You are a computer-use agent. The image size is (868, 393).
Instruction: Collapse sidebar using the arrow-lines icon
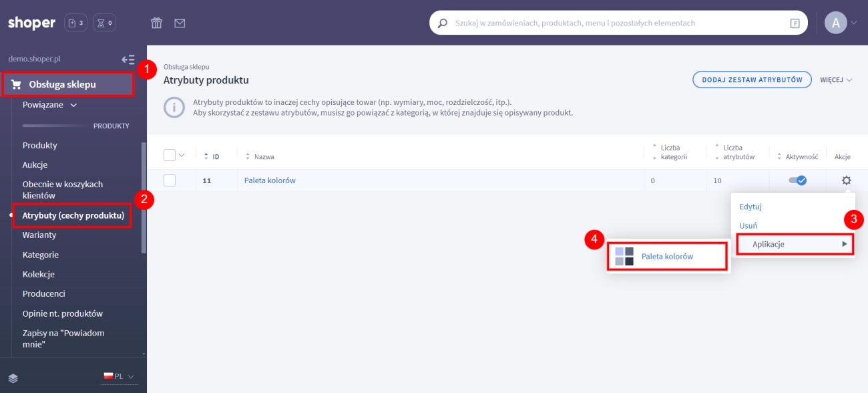128,59
